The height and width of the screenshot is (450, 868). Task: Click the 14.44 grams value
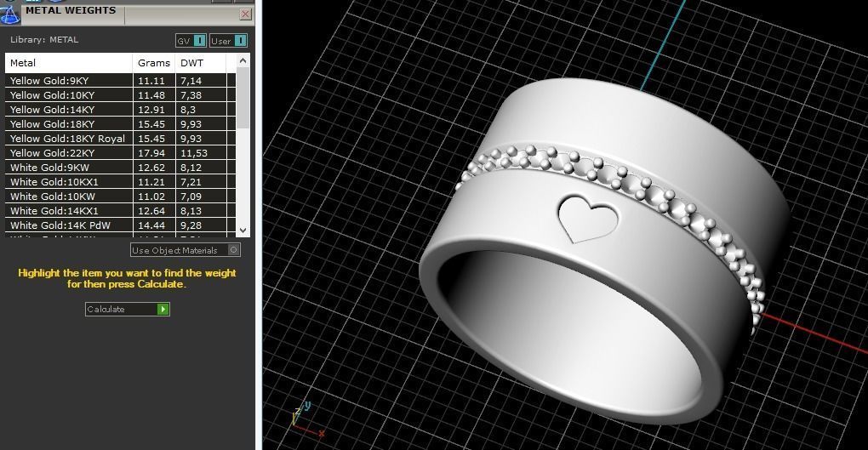151,225
